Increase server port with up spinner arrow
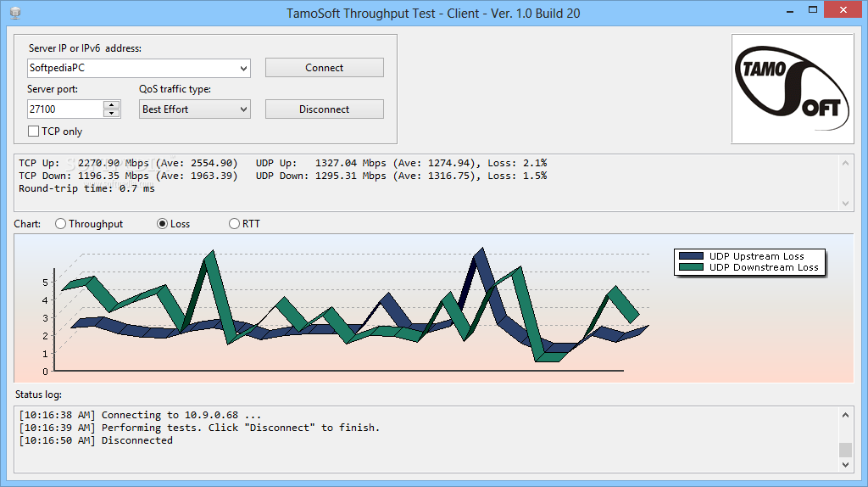The image size is (868, 487). pos(112,104)
